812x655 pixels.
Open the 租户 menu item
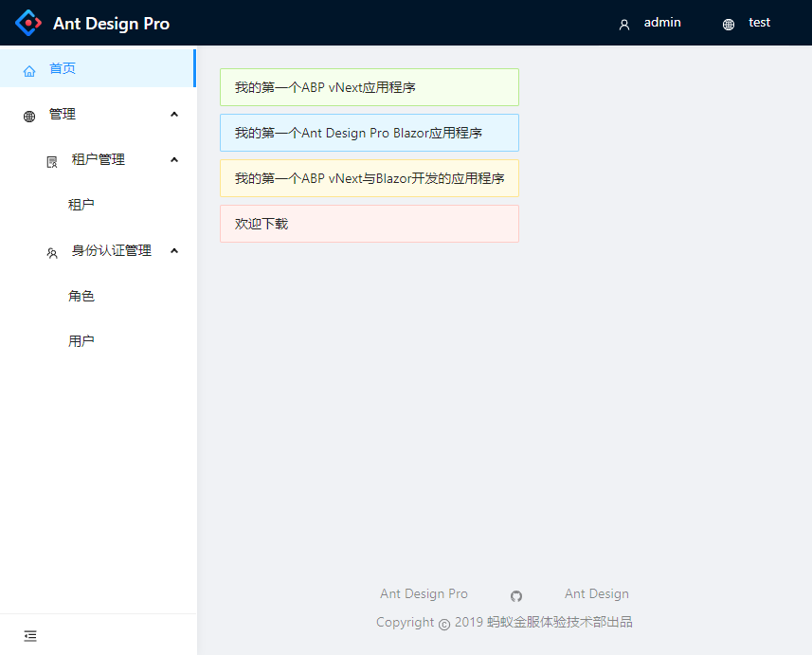pyautogui.click(x=81, y=205)
